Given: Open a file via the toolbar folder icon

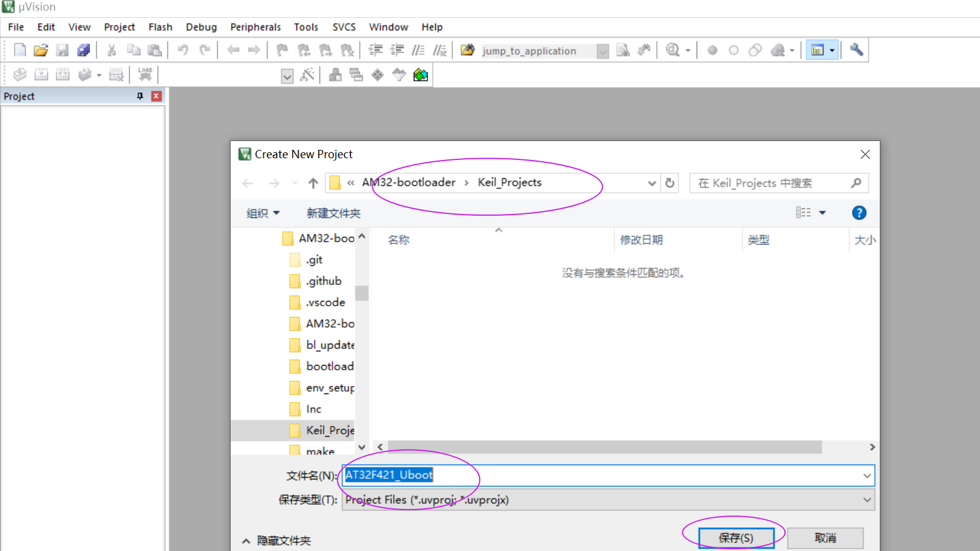Looking at the screenshot, I should click(40, 50).
